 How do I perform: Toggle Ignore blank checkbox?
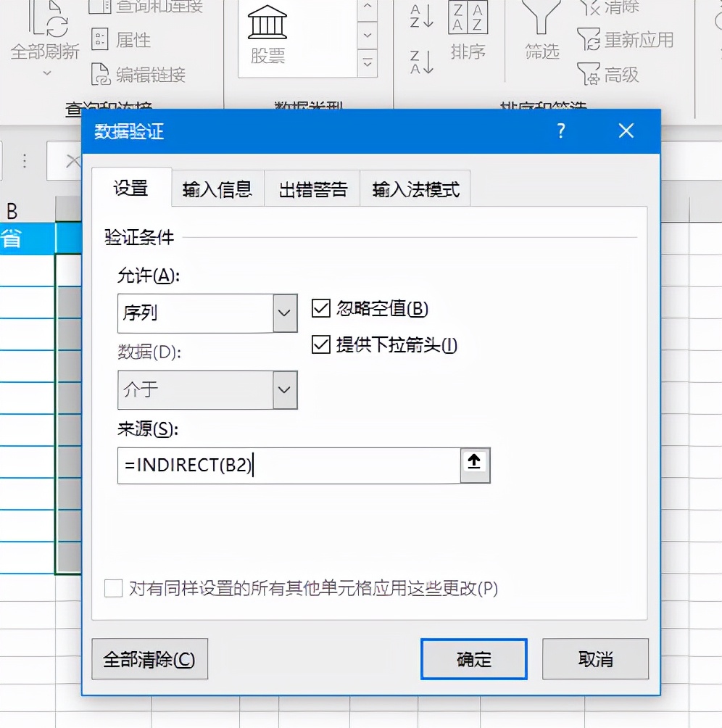pos(320,308)
